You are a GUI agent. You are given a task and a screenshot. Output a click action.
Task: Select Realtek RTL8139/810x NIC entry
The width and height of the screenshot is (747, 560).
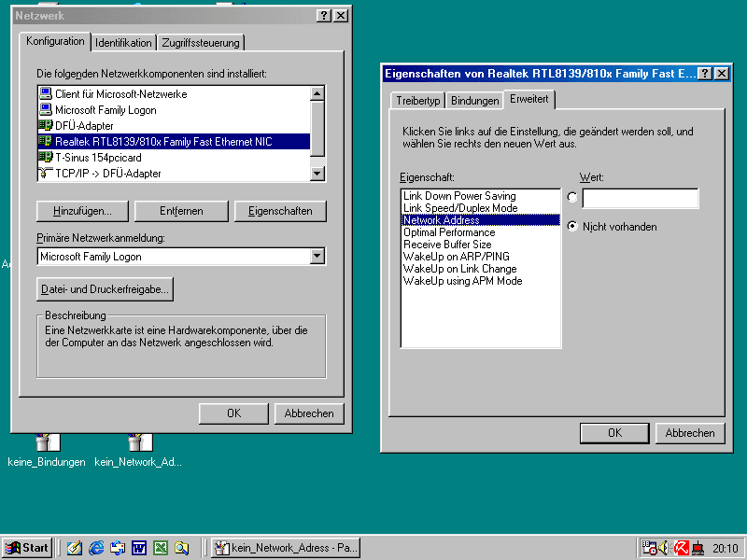pyautogui.click(x=174, y=142)
